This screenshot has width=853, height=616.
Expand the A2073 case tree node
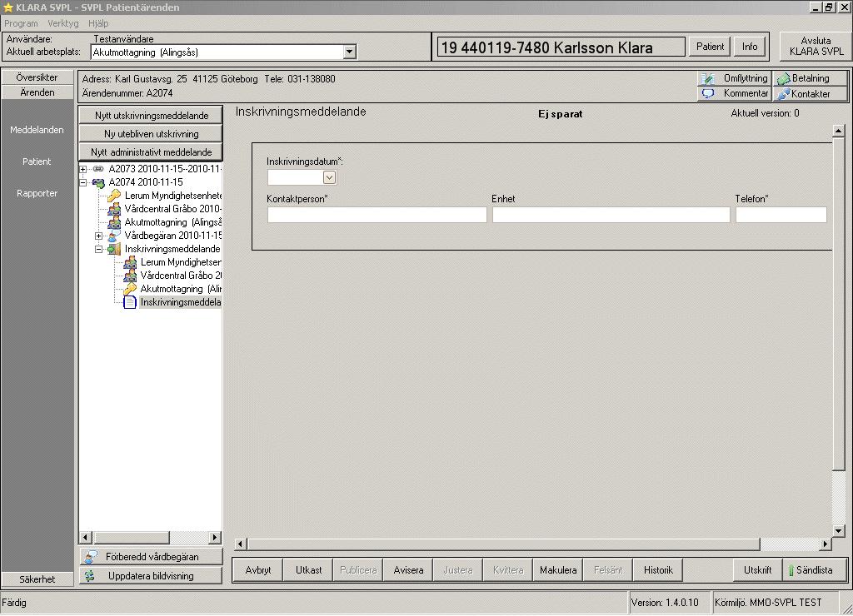[82, 169]
